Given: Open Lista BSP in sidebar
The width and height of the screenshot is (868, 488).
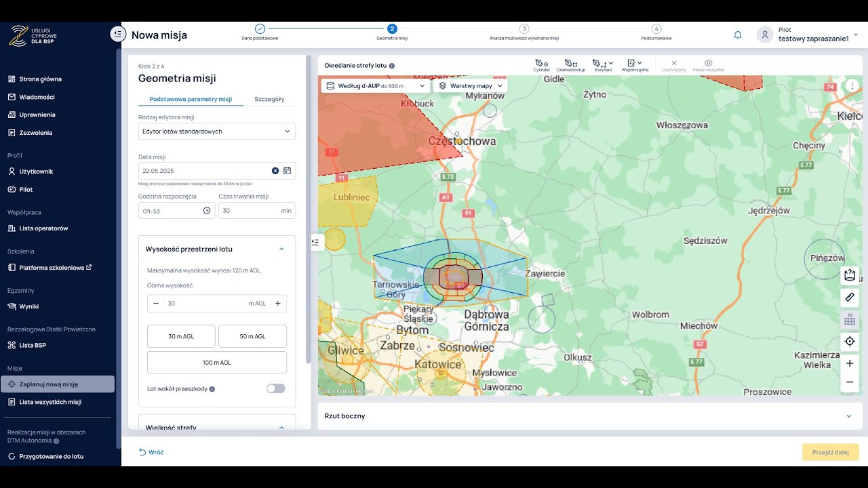Looking at the screenshot, I should coord(33,345).
